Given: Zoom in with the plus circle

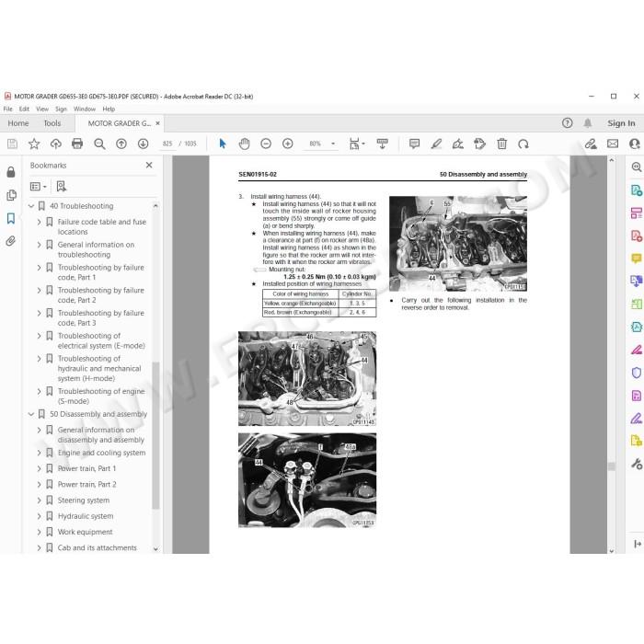Looking at the screenshot, I should (288, 144).
